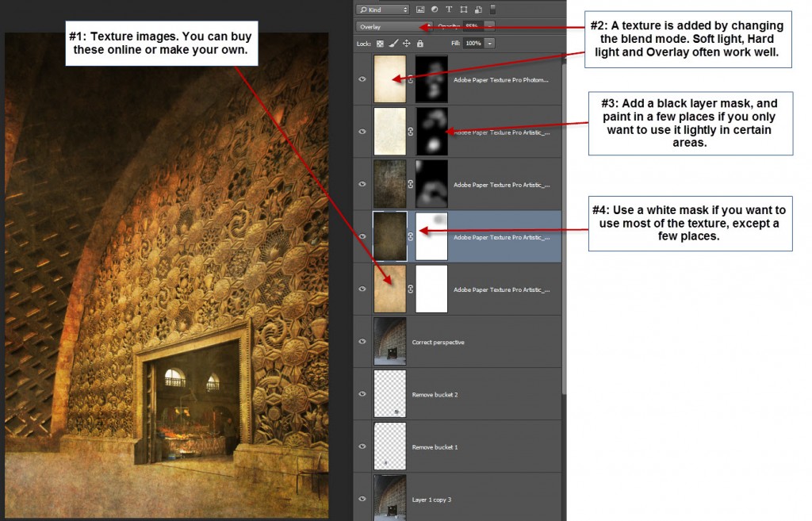Hide the cream Artistic texture layer with black mask
The height and width of the screenshot is (521, 812).
click(362, 132)
